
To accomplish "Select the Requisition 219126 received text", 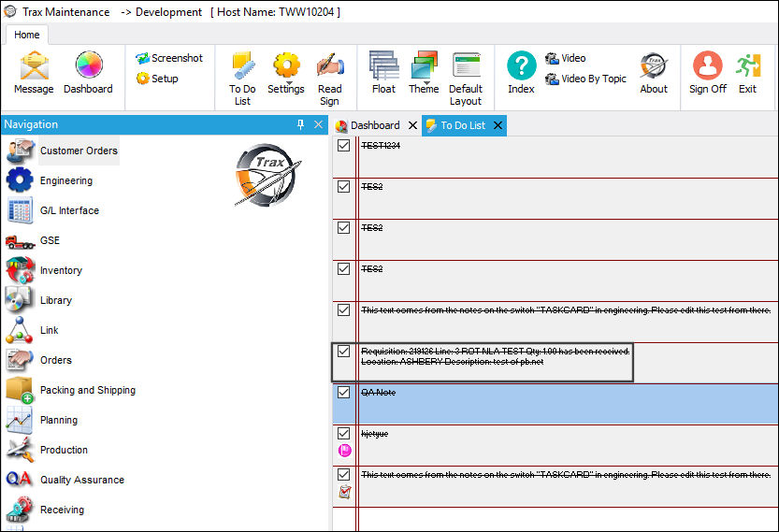I will click(496, 356).
